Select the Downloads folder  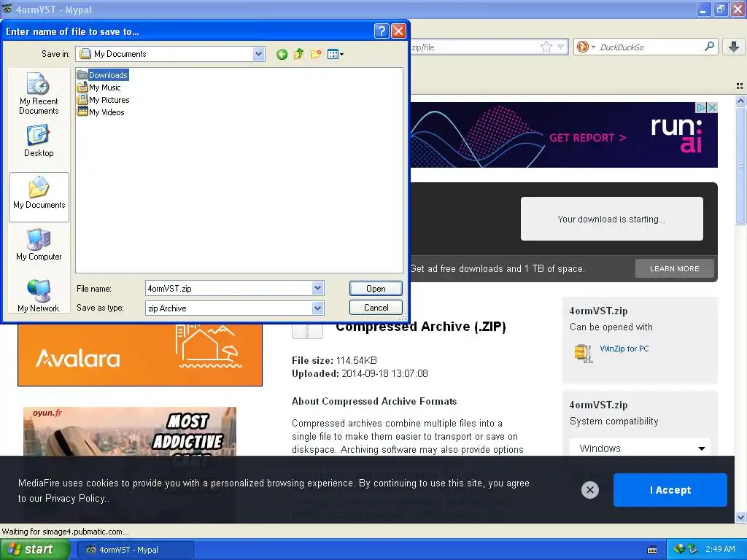103,75
